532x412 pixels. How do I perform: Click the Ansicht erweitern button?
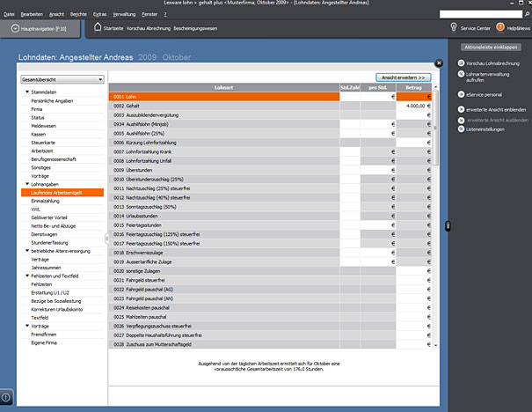[404, 77]
